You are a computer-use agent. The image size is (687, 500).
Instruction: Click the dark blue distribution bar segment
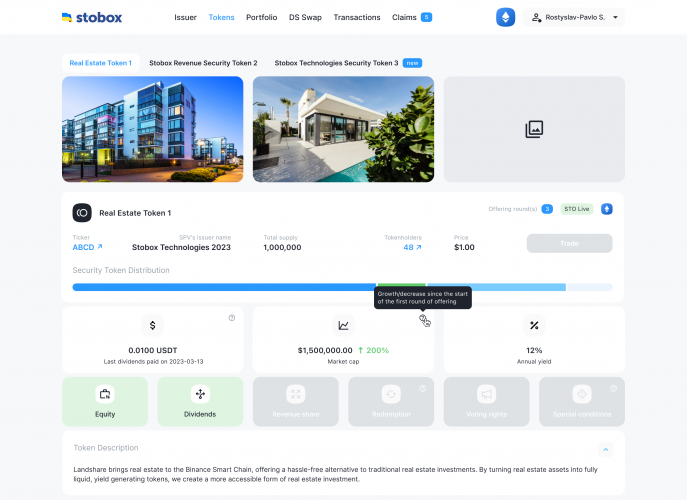[x=224, y=287]
